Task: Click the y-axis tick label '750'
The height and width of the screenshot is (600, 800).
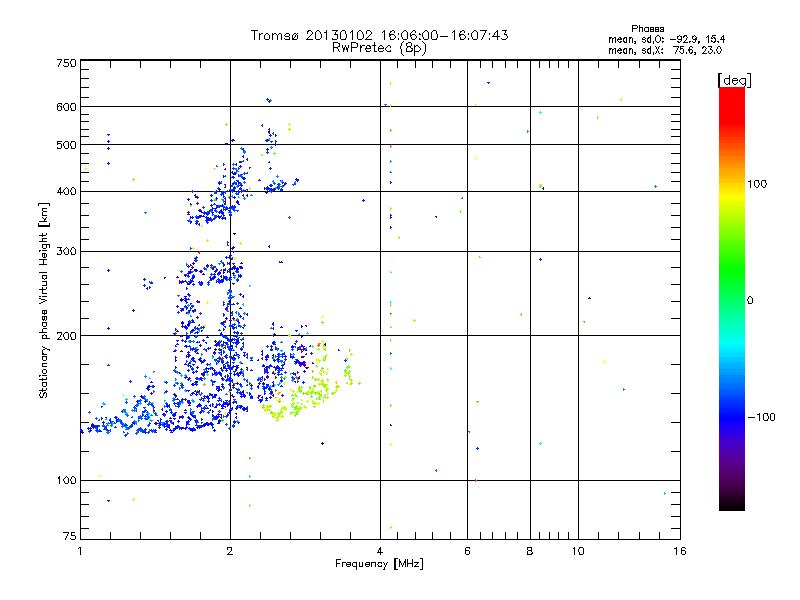Action: point(67,63)
